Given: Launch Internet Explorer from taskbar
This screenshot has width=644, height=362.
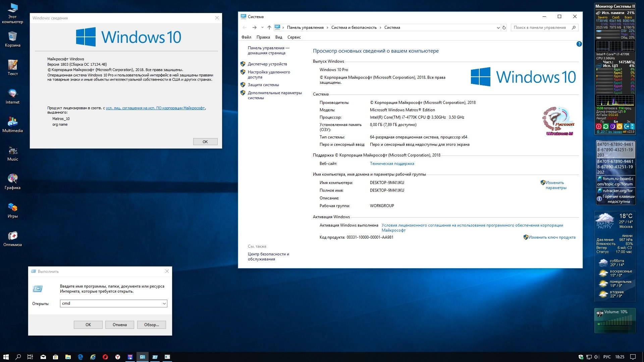Looking at the screenshot, I should pyautogui.click(x=93, y=357).
